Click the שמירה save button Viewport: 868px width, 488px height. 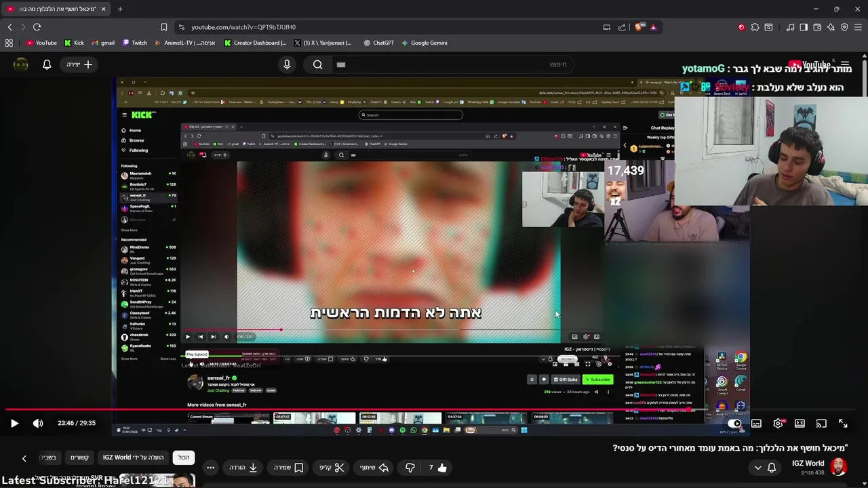288,468
